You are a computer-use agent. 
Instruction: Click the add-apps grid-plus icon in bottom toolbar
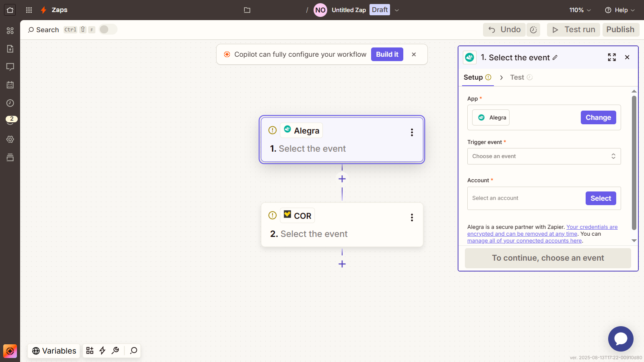(90, 351)
